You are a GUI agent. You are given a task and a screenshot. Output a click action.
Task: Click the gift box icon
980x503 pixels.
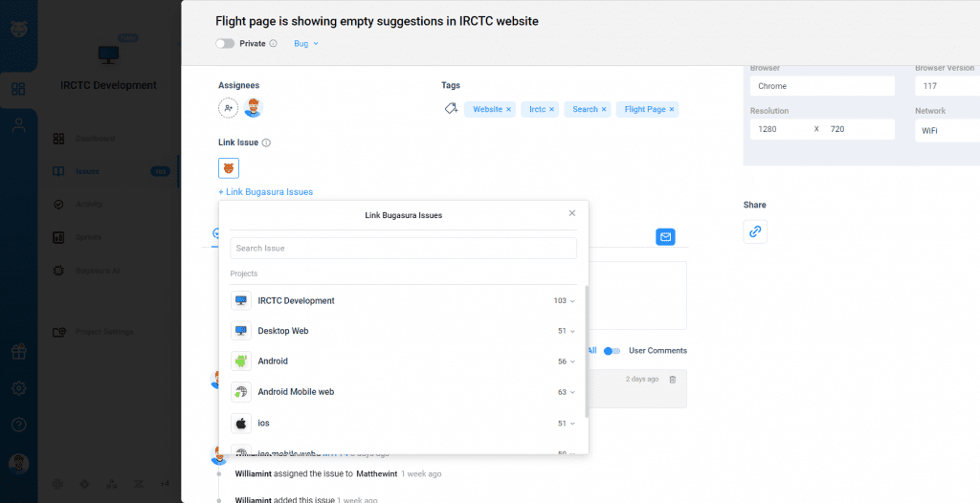19,352
